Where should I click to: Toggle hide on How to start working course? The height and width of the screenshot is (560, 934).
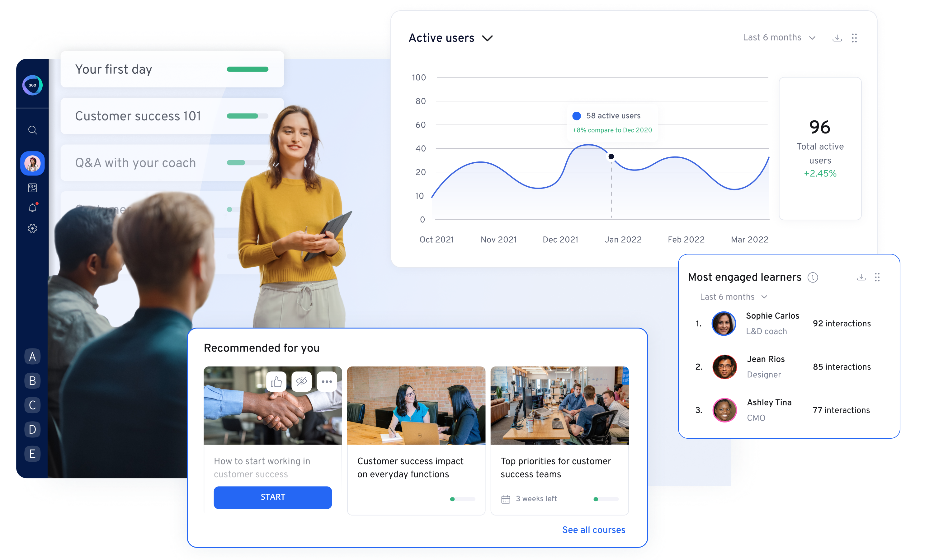coord(301,381)
